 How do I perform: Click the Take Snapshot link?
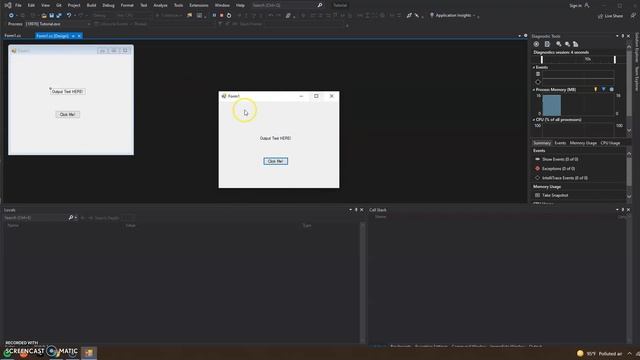click(555, 196)
